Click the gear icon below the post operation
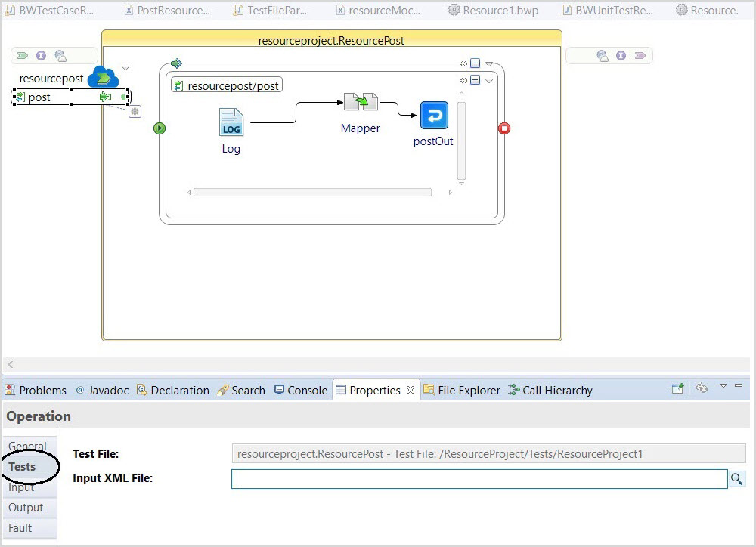The image size is (756, 547). (135, 111)
